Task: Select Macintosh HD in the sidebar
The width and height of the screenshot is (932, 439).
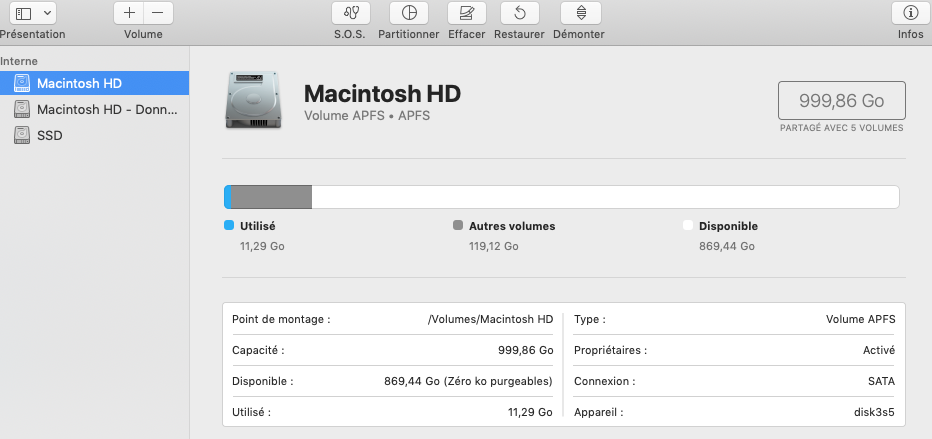Action: (x=95, y=83)
